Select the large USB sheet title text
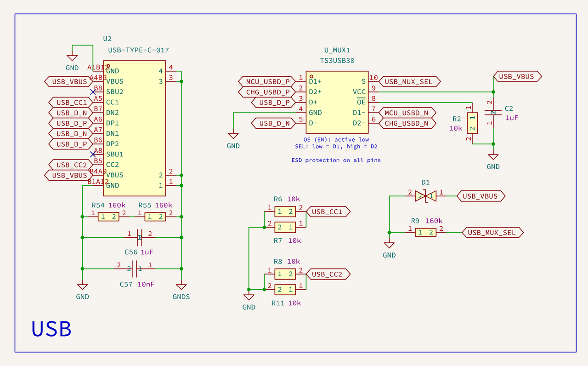588x366 pixels. (x=51, y=329)
